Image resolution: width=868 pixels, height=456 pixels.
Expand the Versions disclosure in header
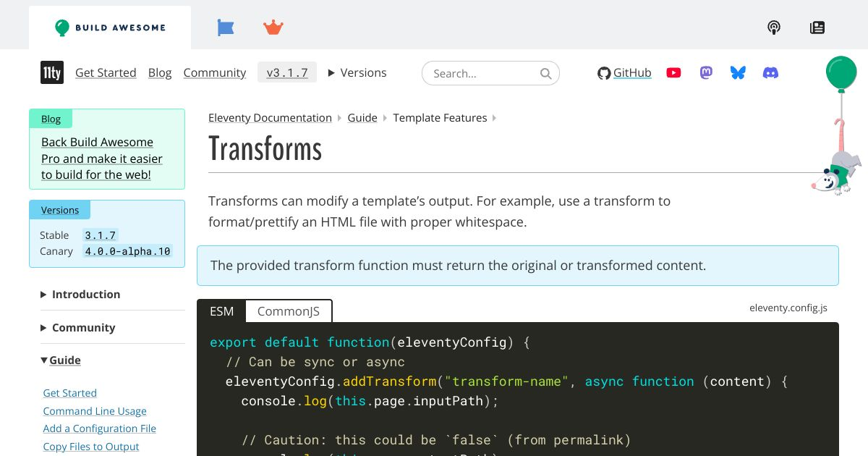[x=357, y=72]
